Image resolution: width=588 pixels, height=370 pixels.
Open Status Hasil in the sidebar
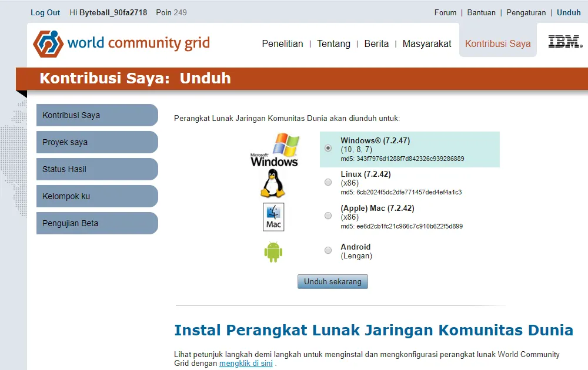tap(97, 169)
